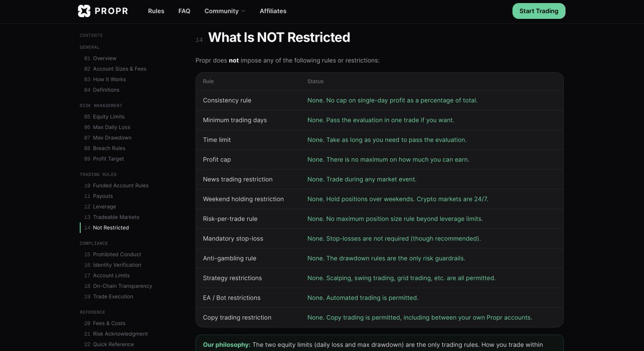644x351 pixels.
Task: Click the 'Risk-per-trade rule' cell
Action: (230, 219)
